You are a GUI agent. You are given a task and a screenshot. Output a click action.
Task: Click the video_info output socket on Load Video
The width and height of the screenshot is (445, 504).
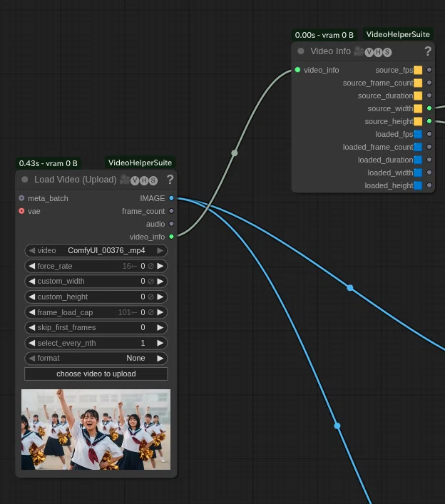[x=171, y=237]
